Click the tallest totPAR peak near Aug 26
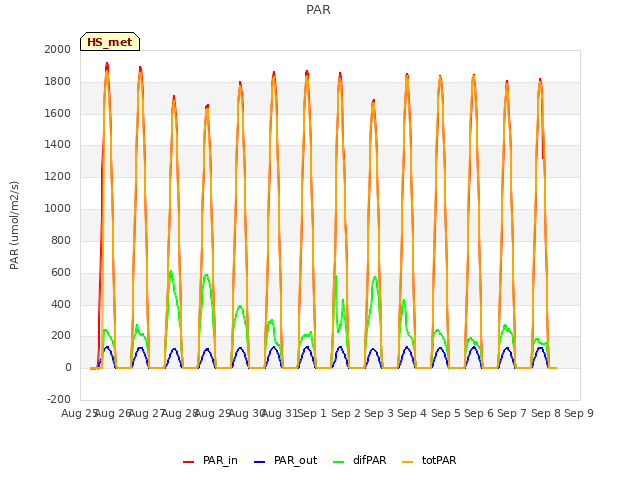The height and width of the screenshot is (480, 640). [107, 72]
